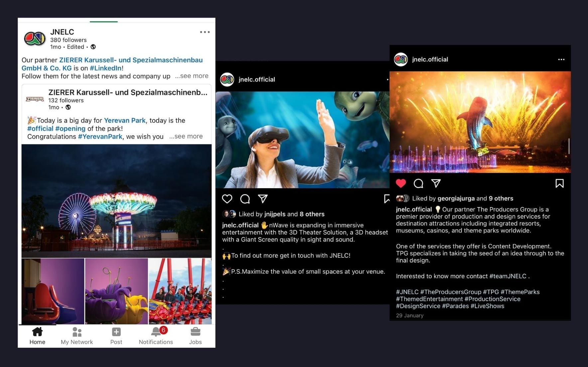Click globe visibility icon under JNELC name
Screen dimensions: 588x367
point(93,47)
